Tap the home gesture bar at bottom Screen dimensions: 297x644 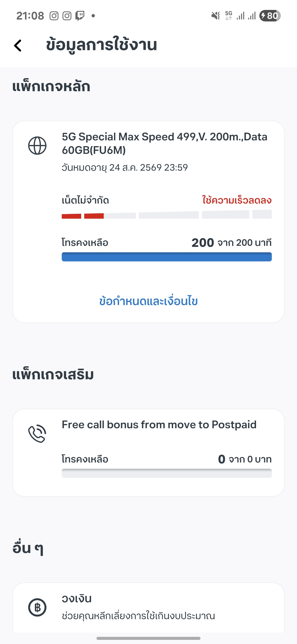[148, 638]
